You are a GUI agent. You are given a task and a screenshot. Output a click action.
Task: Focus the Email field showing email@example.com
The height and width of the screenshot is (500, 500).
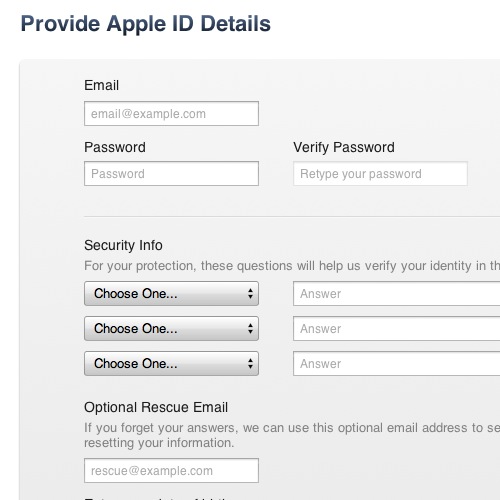pyautogui.click(x=171, y=114)
